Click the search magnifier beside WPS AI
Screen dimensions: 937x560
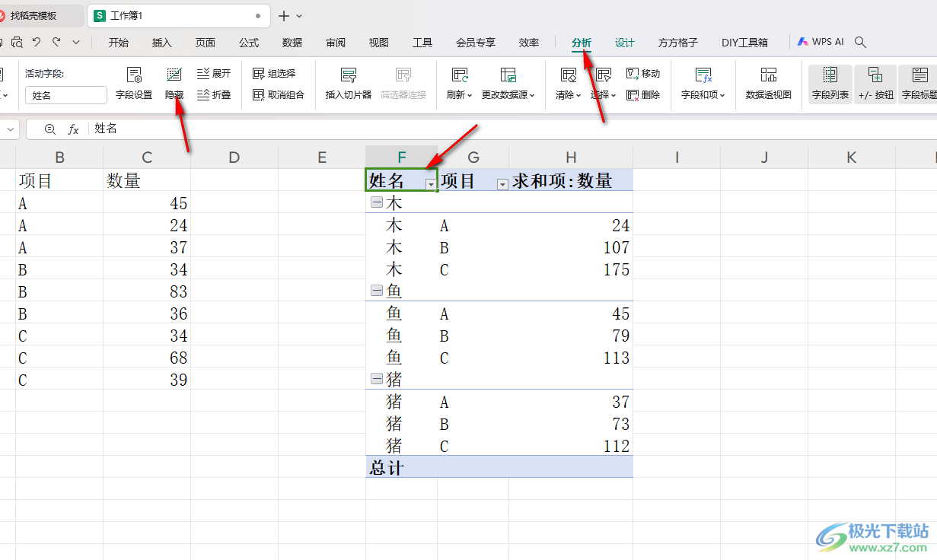pos(860,43)
